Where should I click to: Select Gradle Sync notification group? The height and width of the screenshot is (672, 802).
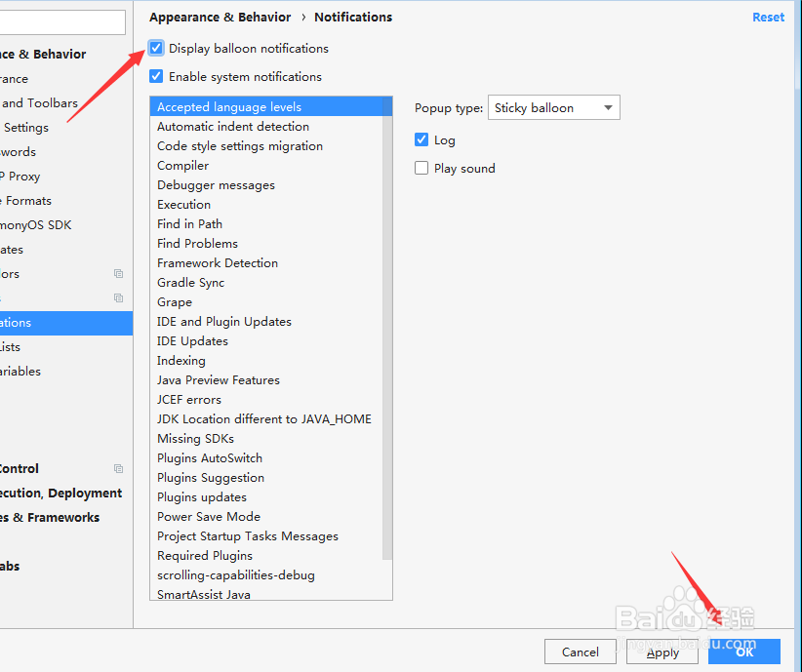191,283
